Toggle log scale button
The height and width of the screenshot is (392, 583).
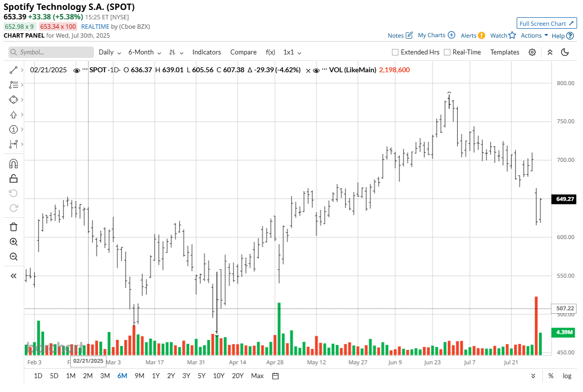point(567,376)
